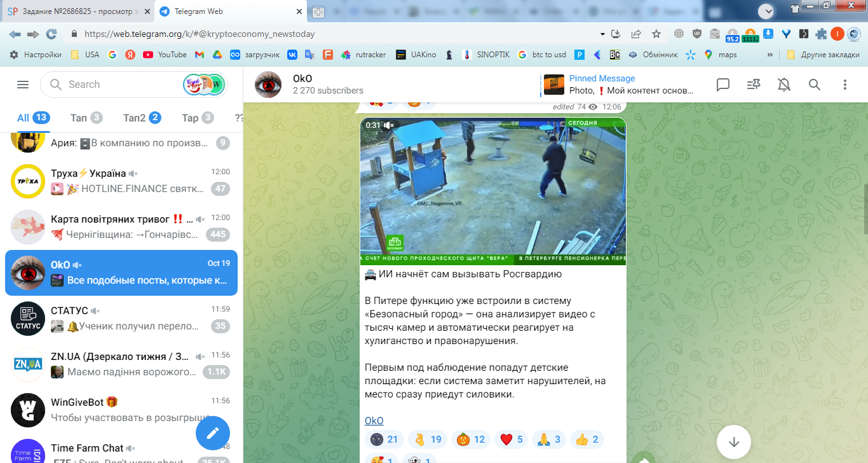Toggle channel notifications with the bell icon
Viewport: 868px width, 463px height.
click(784, 85)
